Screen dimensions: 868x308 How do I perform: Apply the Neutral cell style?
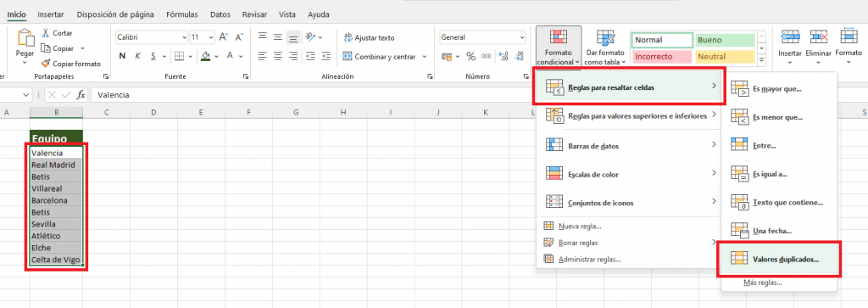[x=725, y=57]
